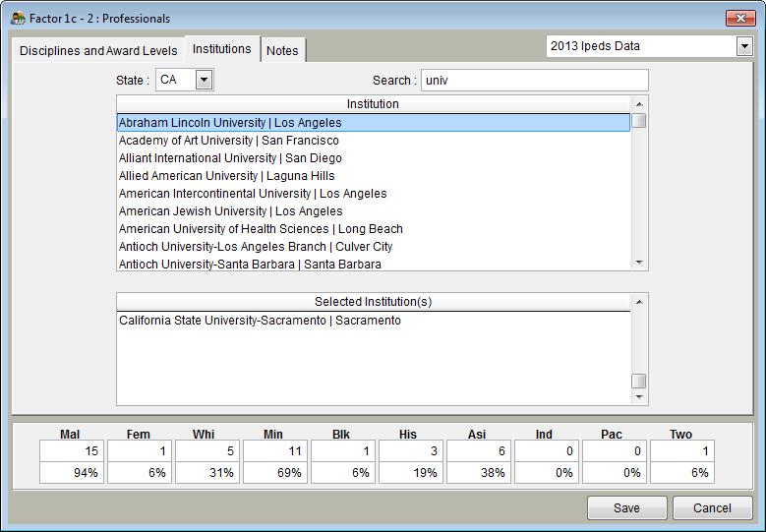Click the Selected Institutions scrollbar thumb
The height and width of the screenshot is (532, 766).
click(639, 381)
